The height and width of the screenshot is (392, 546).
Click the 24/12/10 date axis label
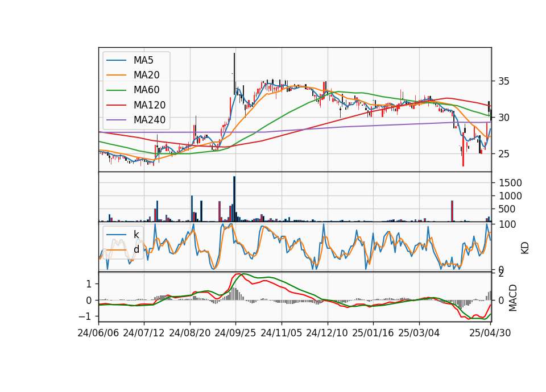(x=327, y=333)
